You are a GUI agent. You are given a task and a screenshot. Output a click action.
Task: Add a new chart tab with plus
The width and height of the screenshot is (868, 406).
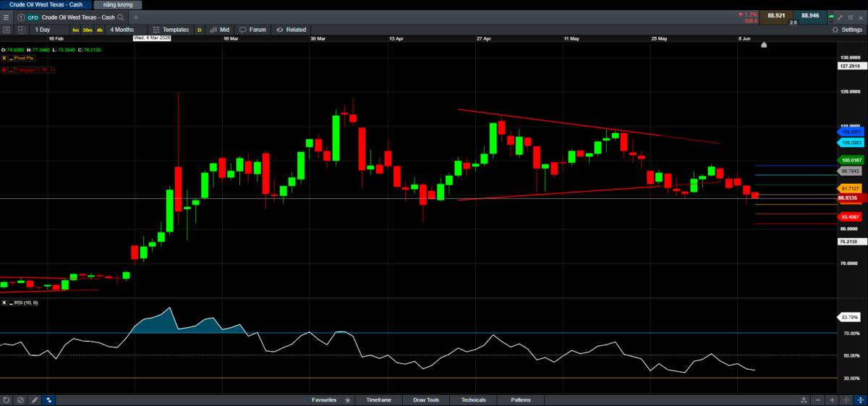coord(135,17)
